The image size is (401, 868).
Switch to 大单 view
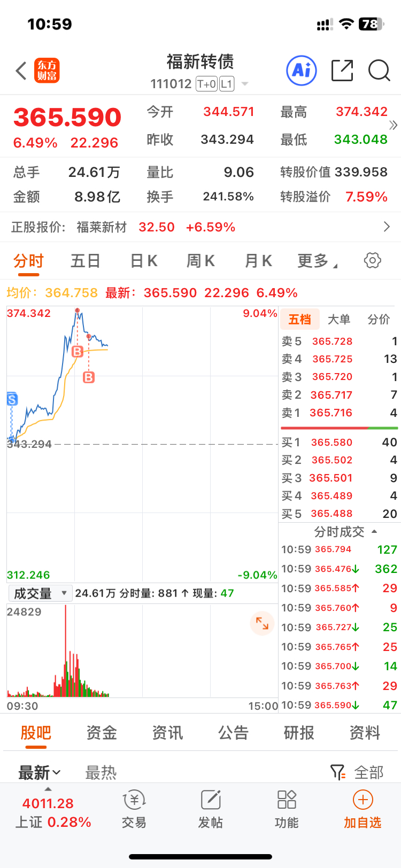(x=338, y=320)
